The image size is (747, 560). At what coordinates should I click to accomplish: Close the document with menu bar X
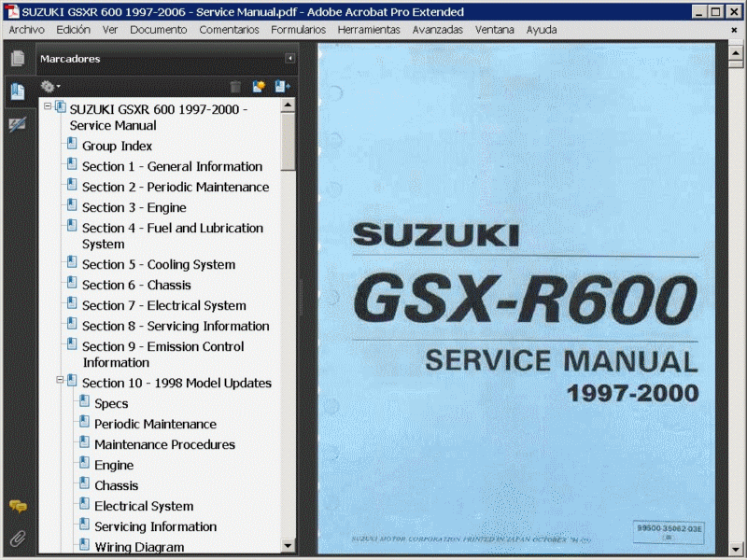click(x=734, y=30)
